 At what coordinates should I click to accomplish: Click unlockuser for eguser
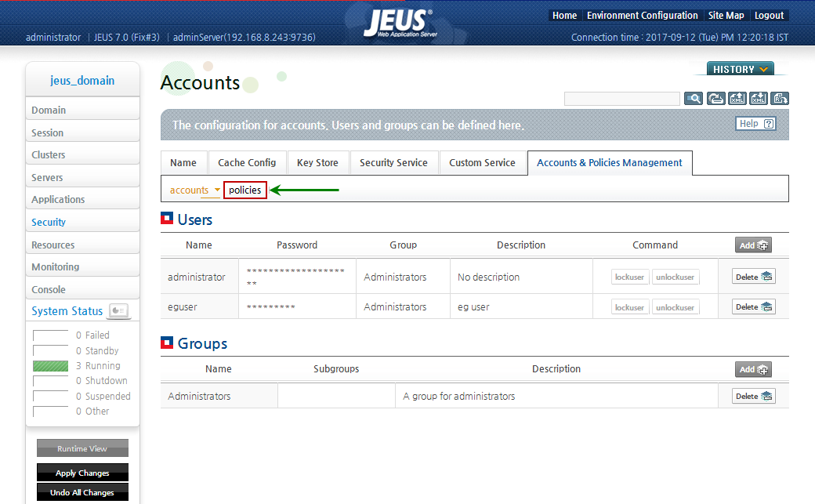(x=676, y=307)
